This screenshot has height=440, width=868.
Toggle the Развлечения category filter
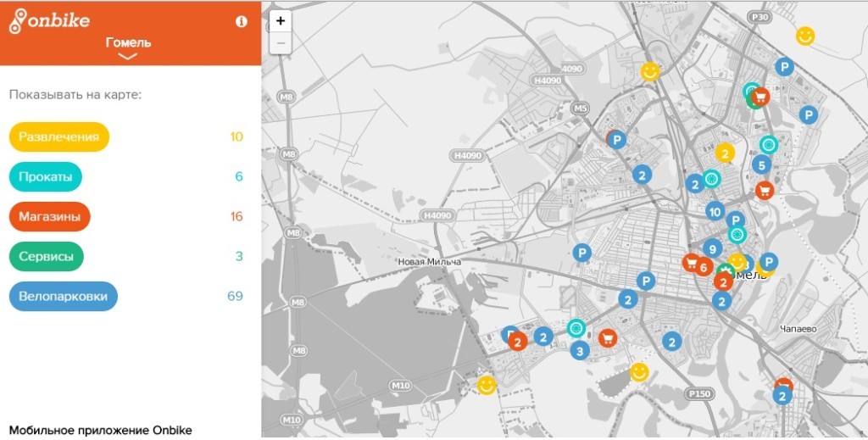pos(59,136)
